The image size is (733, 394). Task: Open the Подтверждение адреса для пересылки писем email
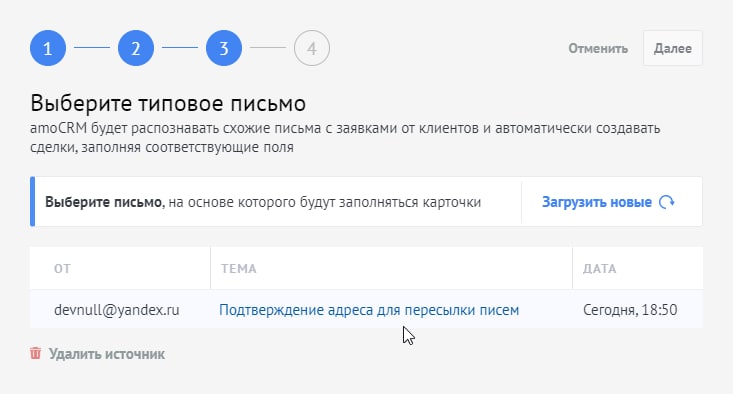pos(369,310)
